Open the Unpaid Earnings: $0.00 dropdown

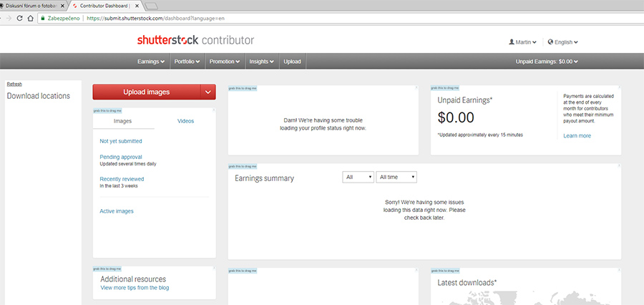click(547, 62)
